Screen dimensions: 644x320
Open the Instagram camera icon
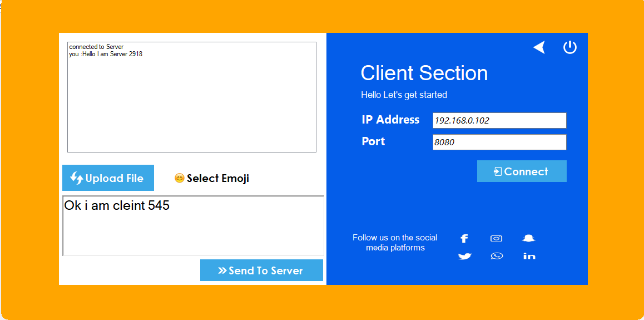tap(497, 238)
